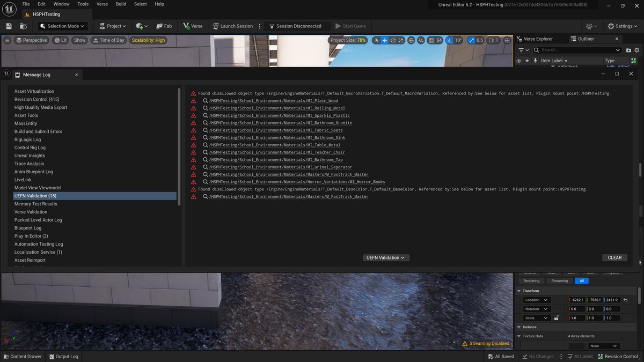Activate the scale gizmo tool
Viewport: 644px width, 362px height.
(401, 40)
